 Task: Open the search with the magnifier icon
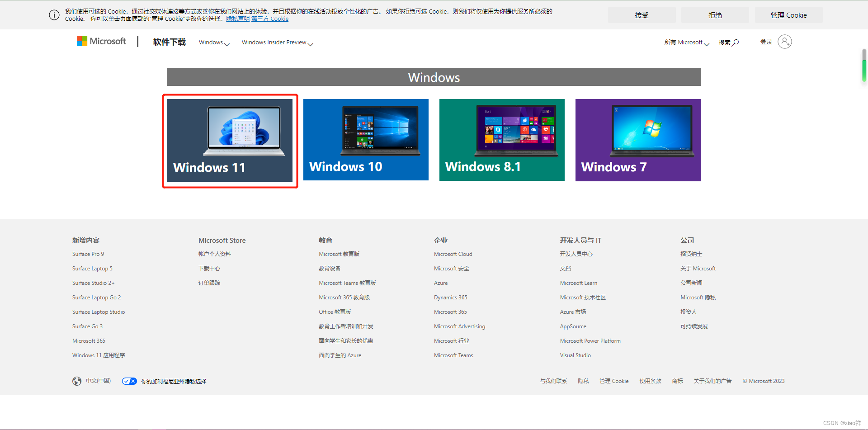click(736, 42)
